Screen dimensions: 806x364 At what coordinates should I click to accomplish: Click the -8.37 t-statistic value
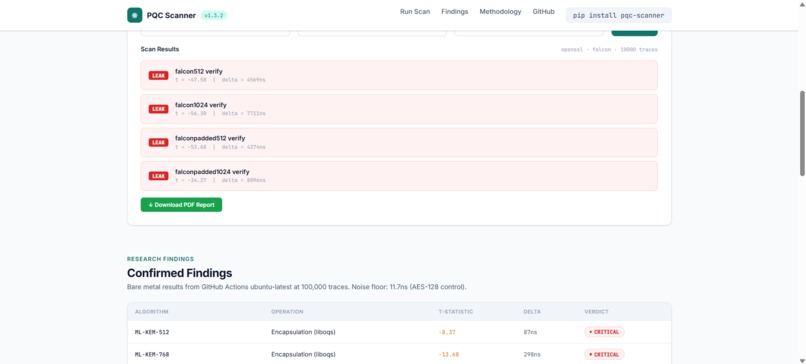pyautogui.click(x=447, y=332)
